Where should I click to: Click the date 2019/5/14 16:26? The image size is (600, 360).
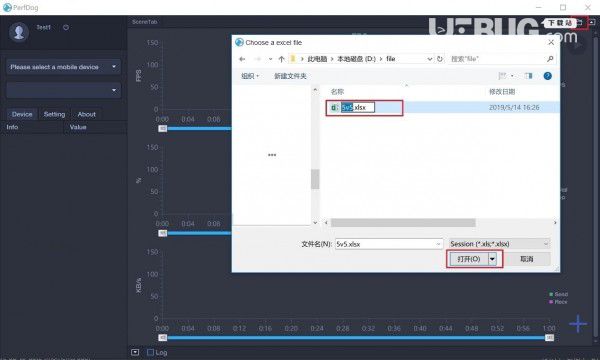[x=514, y=108]
